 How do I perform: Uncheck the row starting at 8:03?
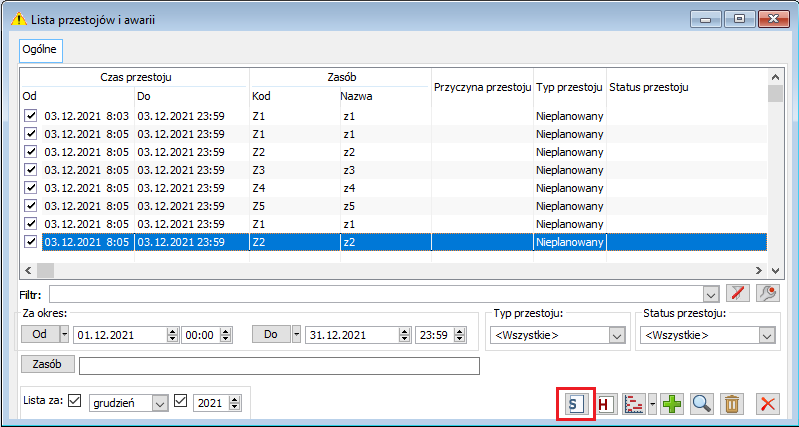click(31, 116)
